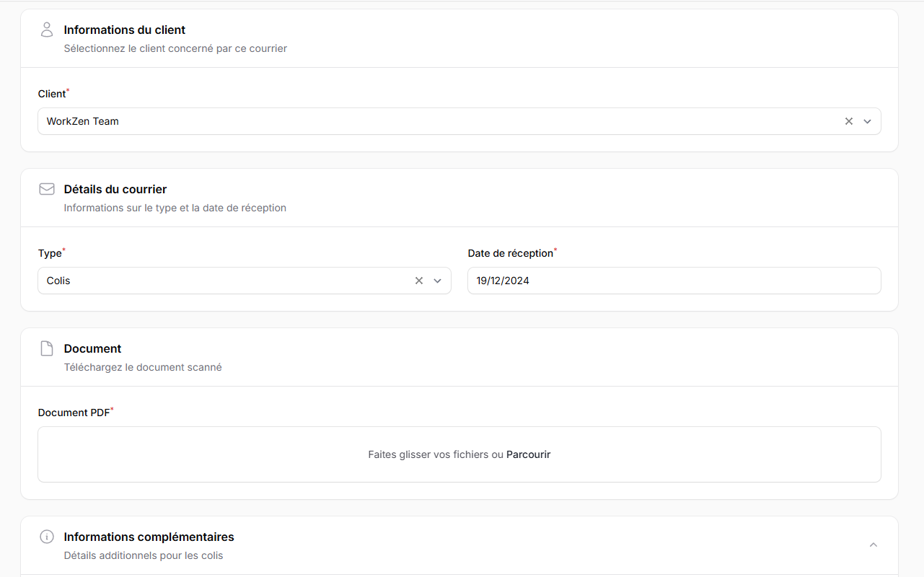Click the Détails du courrier section header

(x=115, y=189)
